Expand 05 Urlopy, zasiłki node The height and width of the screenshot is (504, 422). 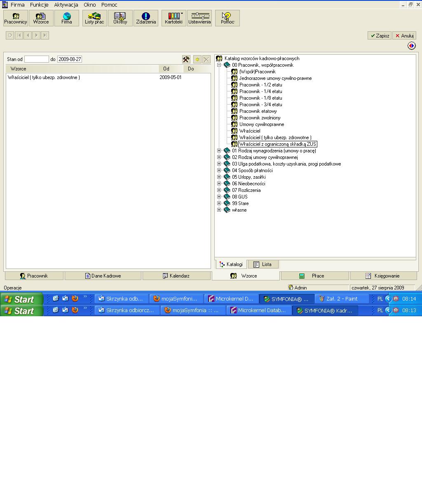tap(219, 177)
